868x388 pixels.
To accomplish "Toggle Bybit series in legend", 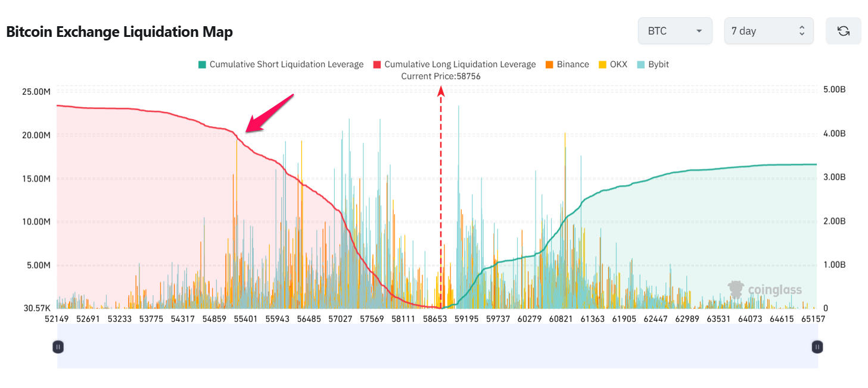I will click(652, 64).
